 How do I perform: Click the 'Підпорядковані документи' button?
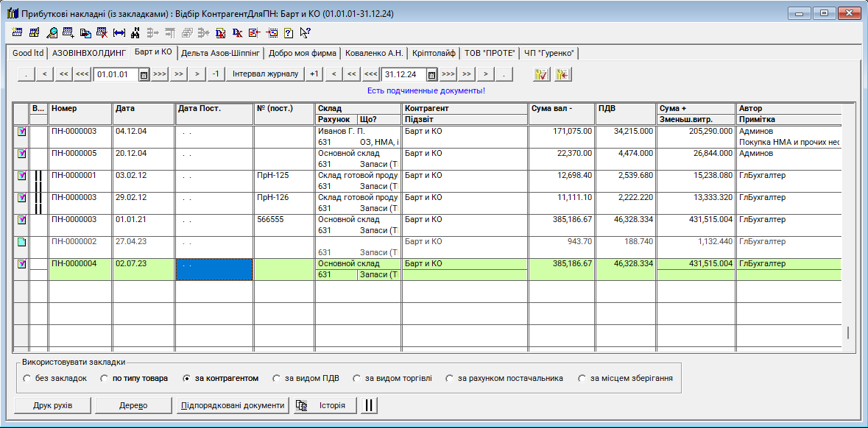[x=232, y=405]
